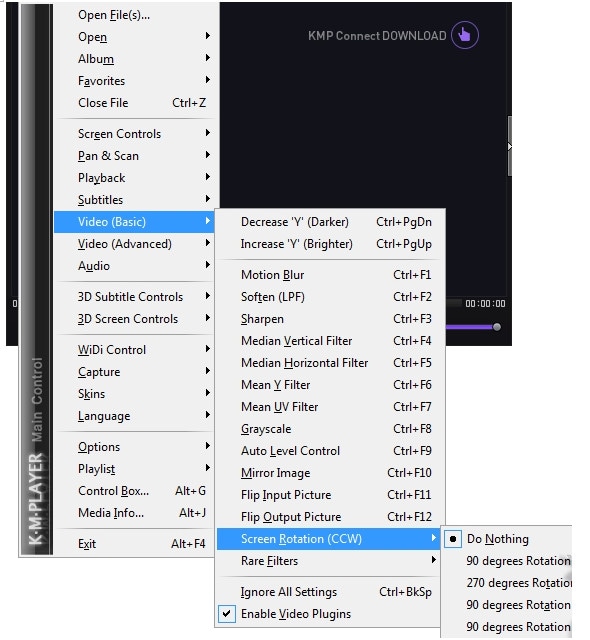Click Media Info... menu entry

pos(134,513)
